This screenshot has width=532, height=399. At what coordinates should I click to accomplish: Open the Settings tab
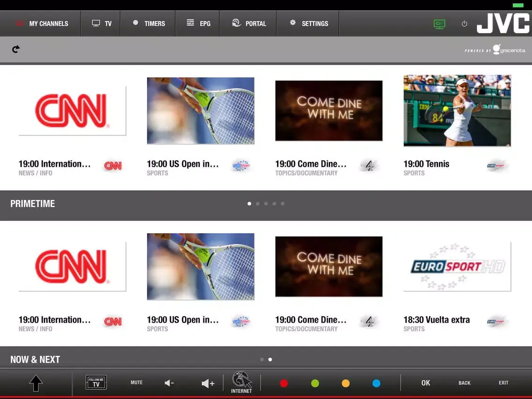click(308, 23)
